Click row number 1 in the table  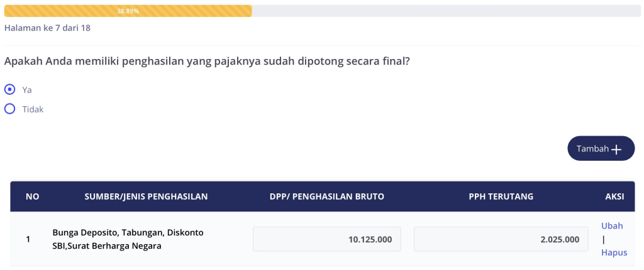coord(28,239)
